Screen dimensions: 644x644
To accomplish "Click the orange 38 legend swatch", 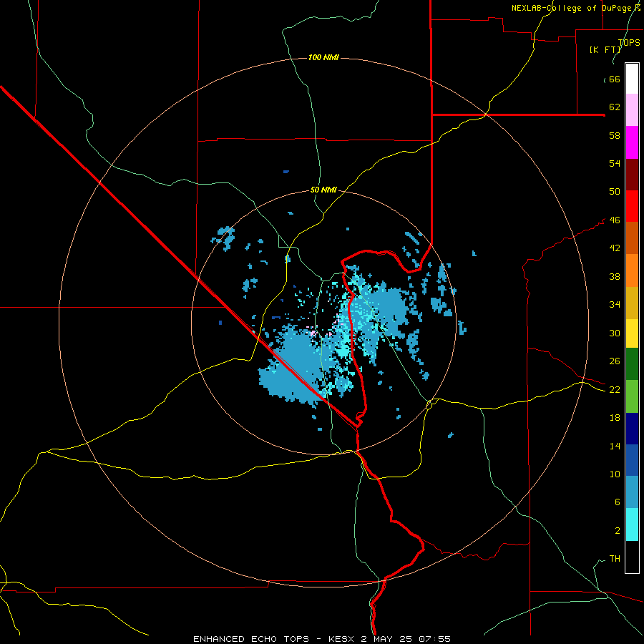I will point(632,270).
